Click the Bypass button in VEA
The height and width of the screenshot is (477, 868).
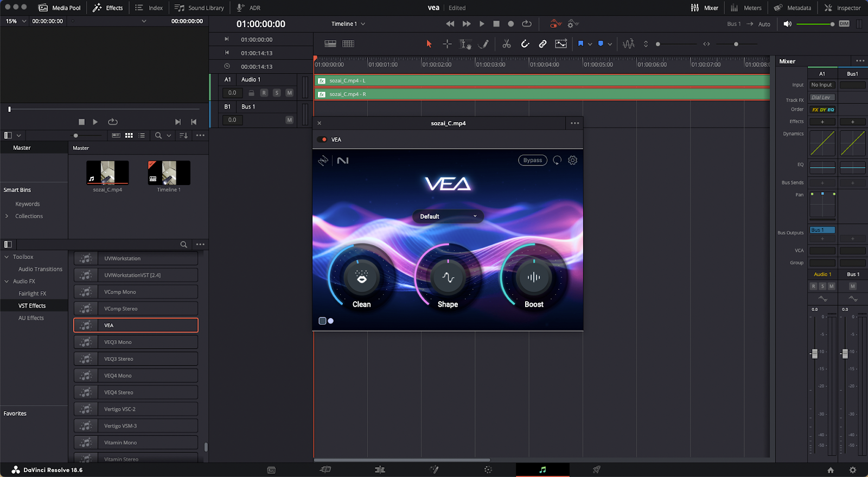(533, 160)
